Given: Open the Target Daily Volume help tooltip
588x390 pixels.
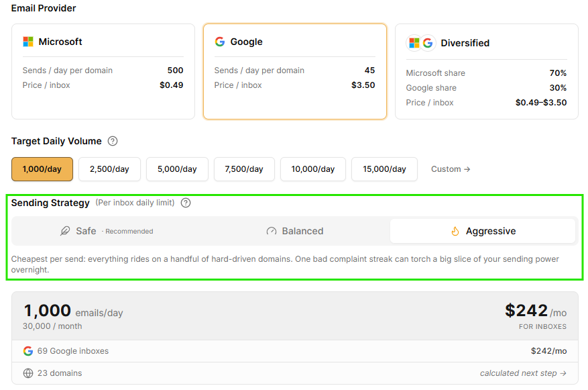Looking at the screenshot, I should pyautogui.click(x=113, y=141).
